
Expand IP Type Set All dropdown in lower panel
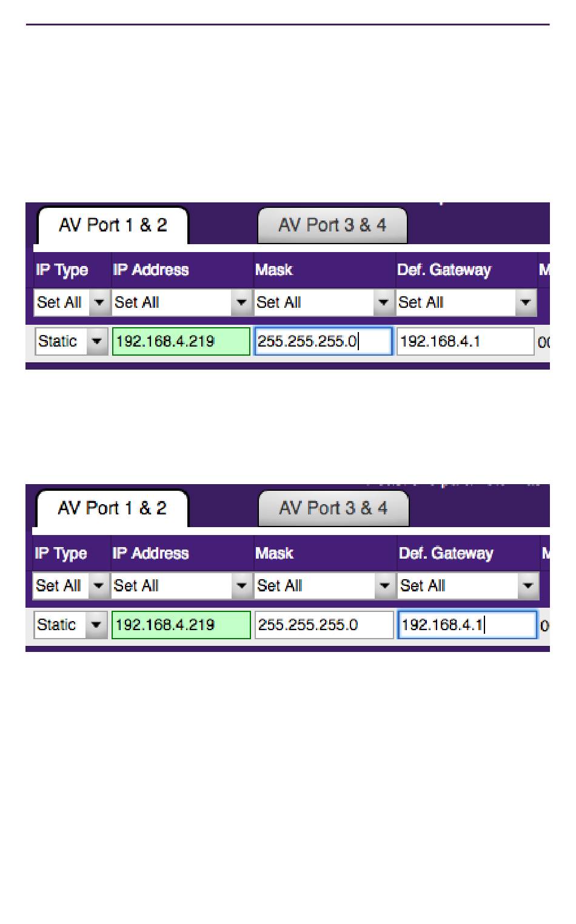(70, 585)
